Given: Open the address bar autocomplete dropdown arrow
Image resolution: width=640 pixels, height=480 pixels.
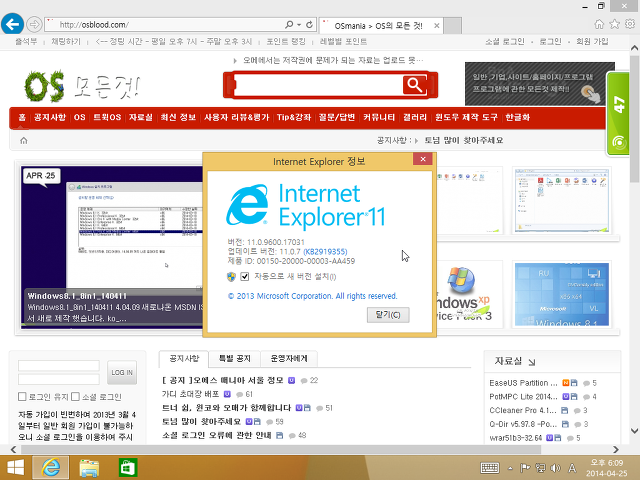Looking at the screenshot, I should point(299,24).
